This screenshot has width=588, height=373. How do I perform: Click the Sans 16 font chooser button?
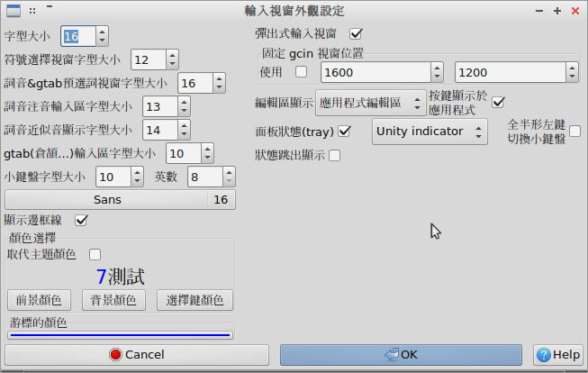coord(120,200)
